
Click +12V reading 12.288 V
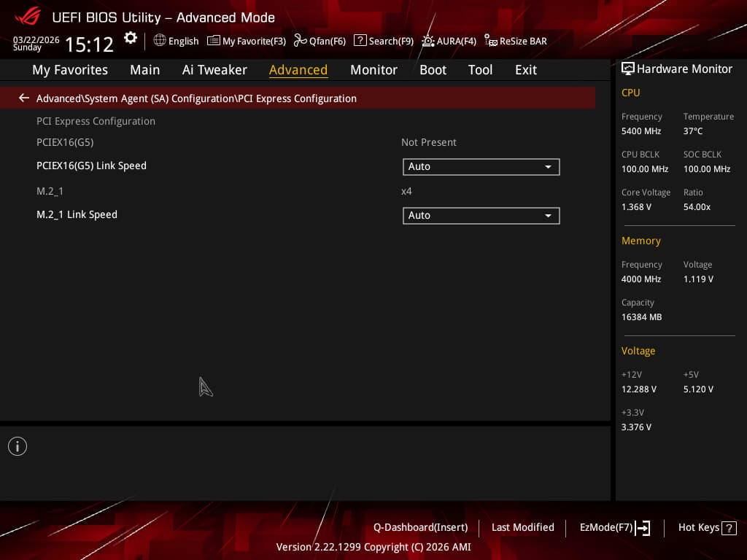pyautogui.click(x=639, y=389)
